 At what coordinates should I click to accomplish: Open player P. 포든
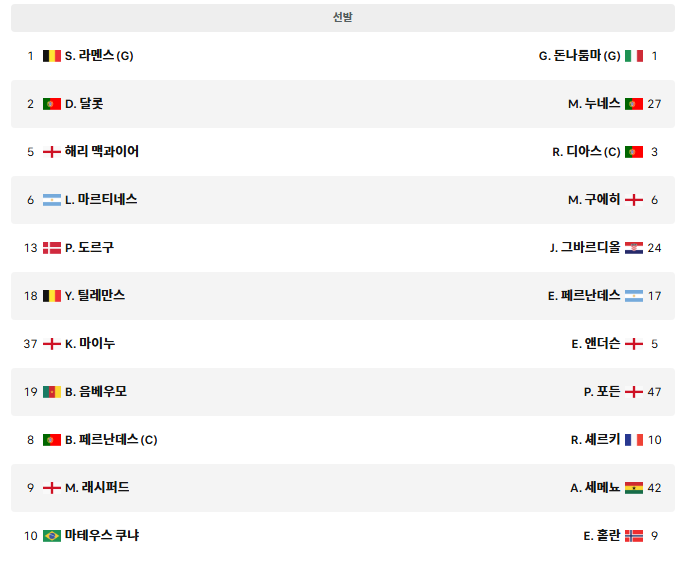[x=602, y=391]
